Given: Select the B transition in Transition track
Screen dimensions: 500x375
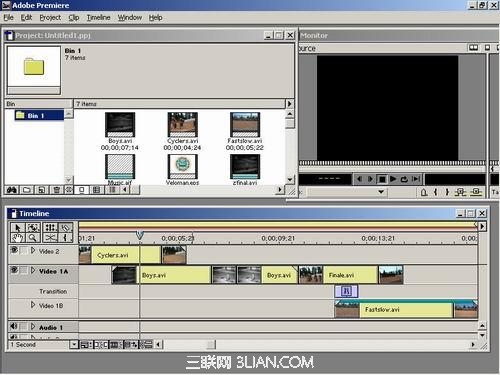Looking at the screenshot, I should point(346,291).
